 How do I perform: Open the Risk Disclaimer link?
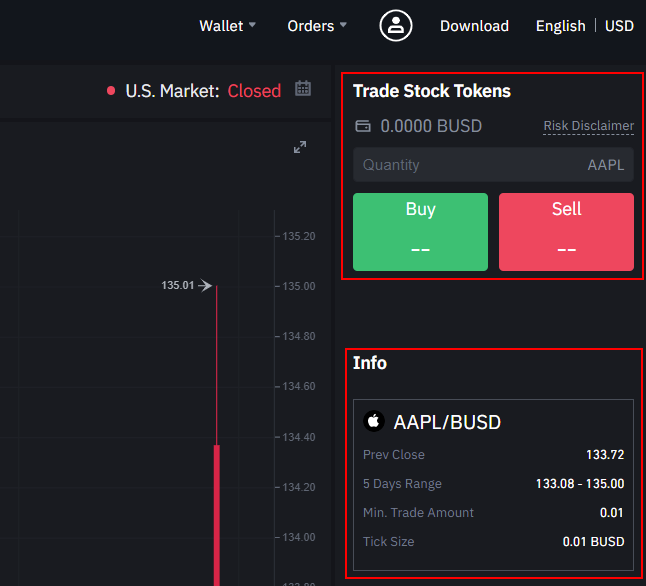(588, 126)
